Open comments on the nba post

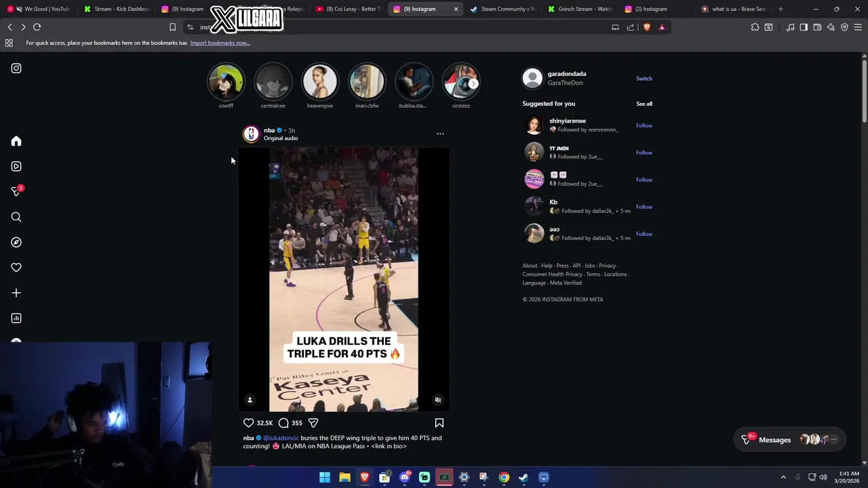coord(283,423)
